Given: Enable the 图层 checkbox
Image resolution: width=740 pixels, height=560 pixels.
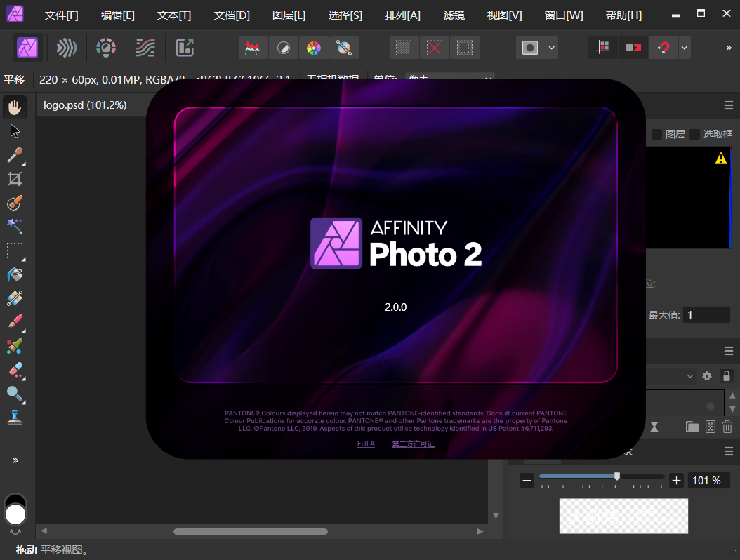Looking at the screenshot, I should [656, 135].
